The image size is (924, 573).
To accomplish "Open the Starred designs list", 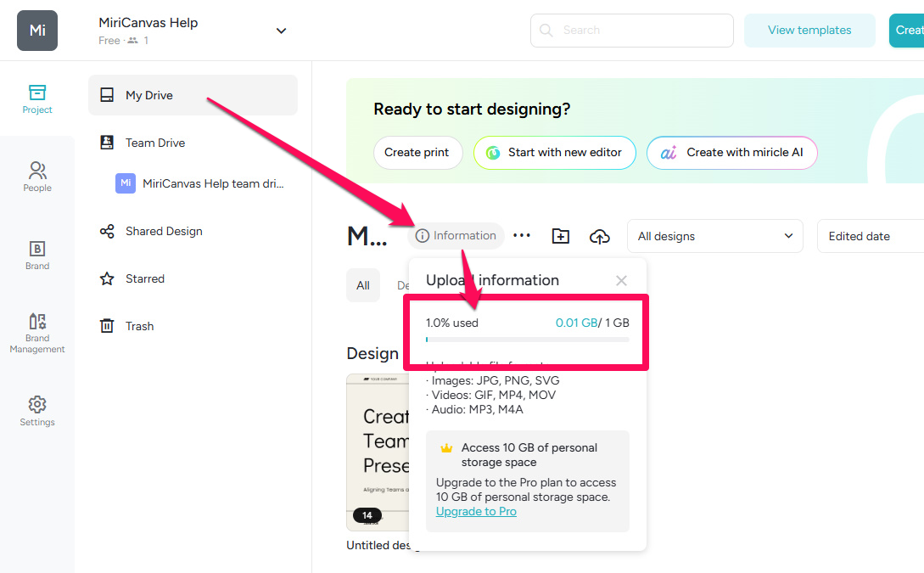I will point(144,278).
